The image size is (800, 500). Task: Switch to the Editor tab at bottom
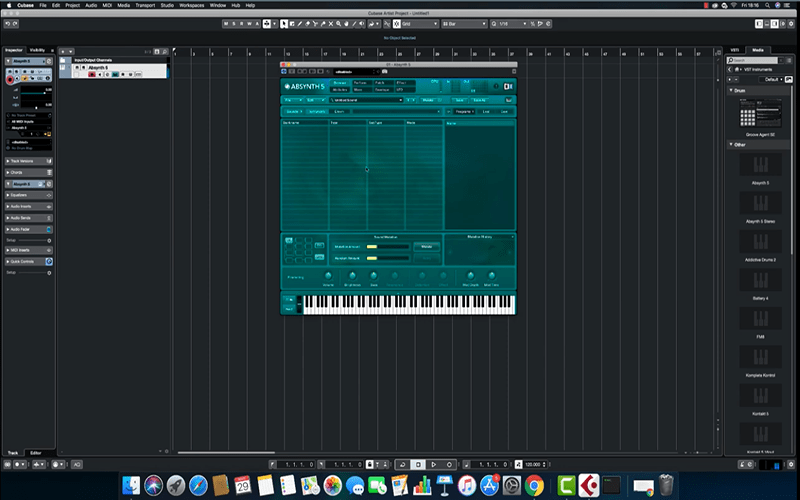point(36,453)
